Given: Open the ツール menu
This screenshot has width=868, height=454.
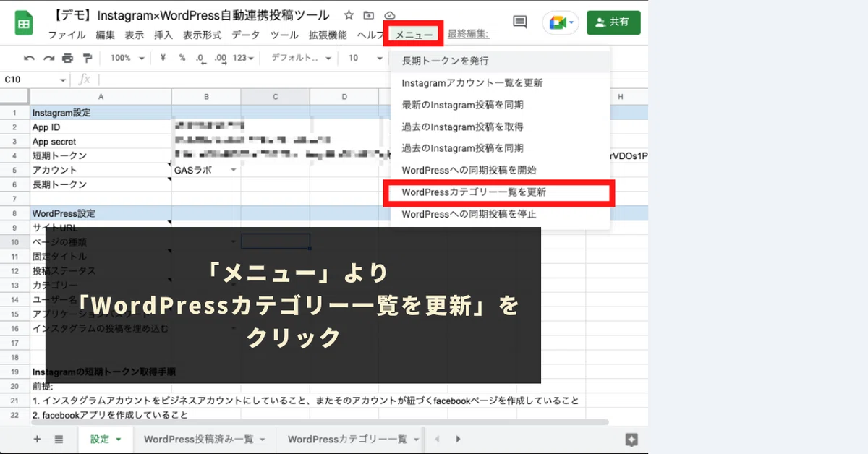Looking at the screenshot, I should pyautogui.click(x=284, y=35).
